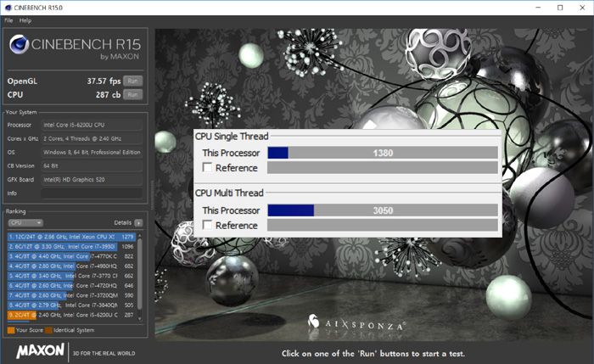The width and height of the screenshot is (594, 364).
Task: Click the CPU Multi Thread 3050 bar
Action: tap(382, 210)
